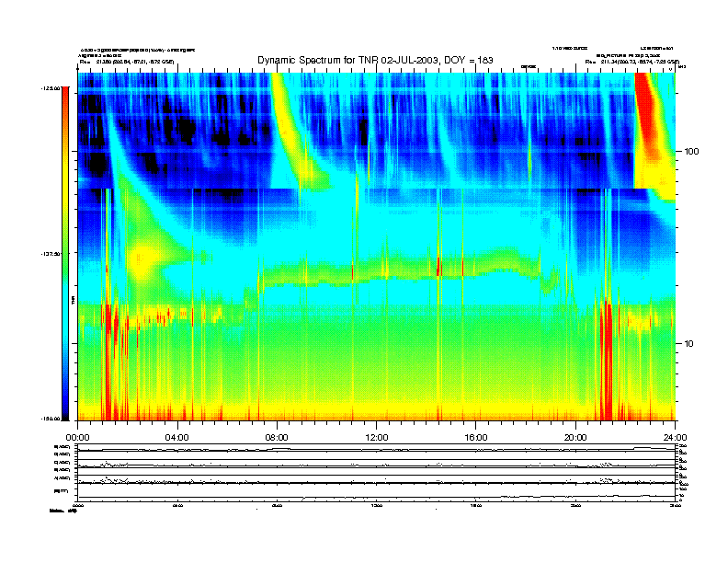728x563 pixels.
Task: Click the vertical rainbow color scale bar
Action: (65, 253)
